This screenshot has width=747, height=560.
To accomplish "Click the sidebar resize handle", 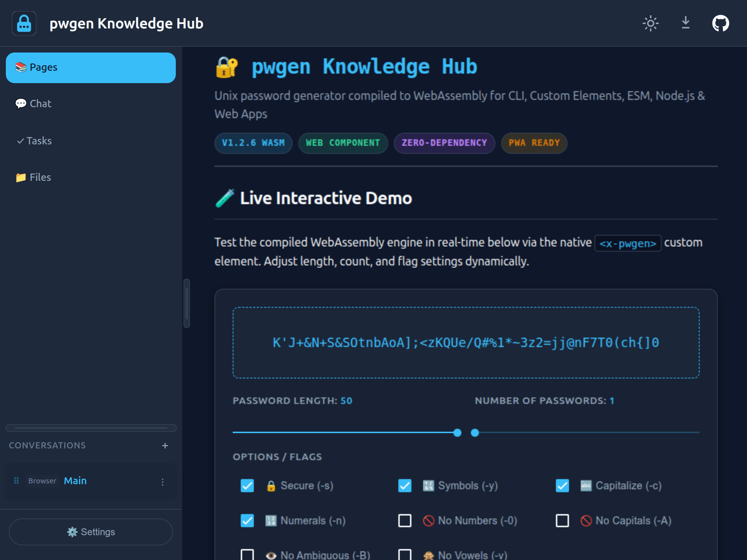I will [187, 303].
